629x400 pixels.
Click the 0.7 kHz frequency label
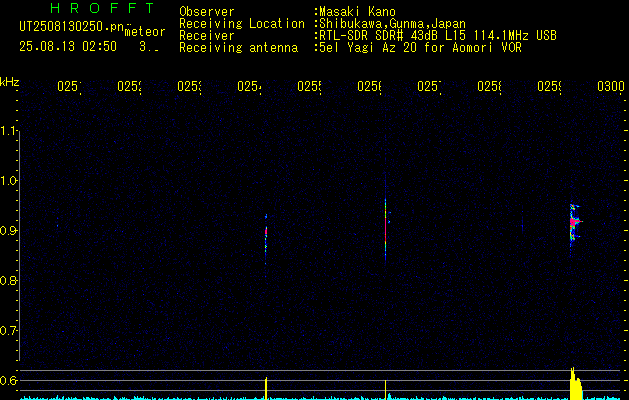(x=9, y=331)
